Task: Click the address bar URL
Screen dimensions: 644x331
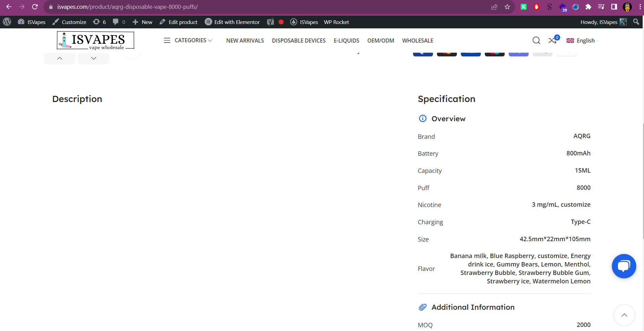Action: [x=127, y=7]
